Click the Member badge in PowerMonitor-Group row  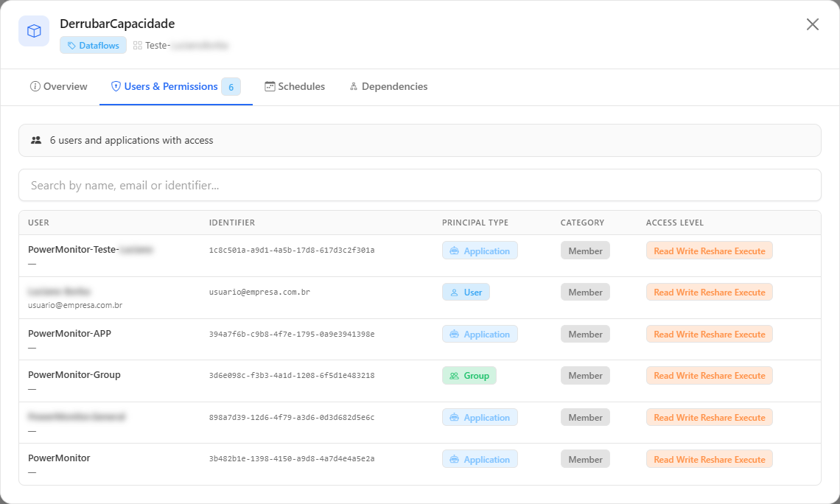point(585,376)
